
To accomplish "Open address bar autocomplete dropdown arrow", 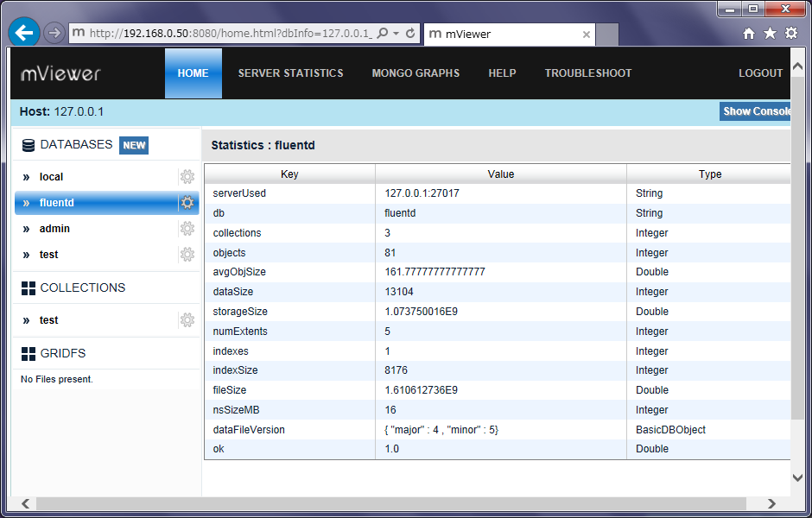I will click(396, 33).
